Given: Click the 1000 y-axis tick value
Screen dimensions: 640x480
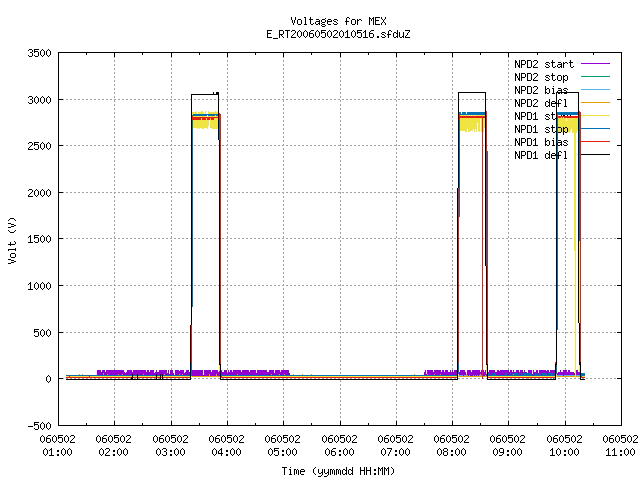Looking at the screenshot, I should pyautogui.click(x=39, y=286).
